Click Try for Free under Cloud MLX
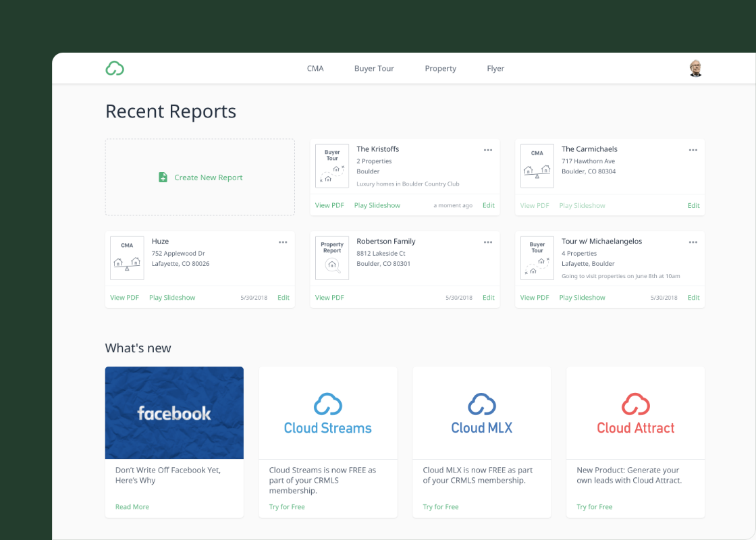The image size is (756, 540). pyautogui.click(x=441, y=507)
